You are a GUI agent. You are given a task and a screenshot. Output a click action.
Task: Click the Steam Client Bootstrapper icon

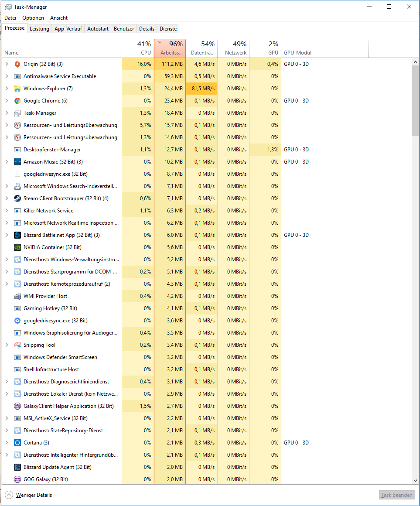(17, 198)
